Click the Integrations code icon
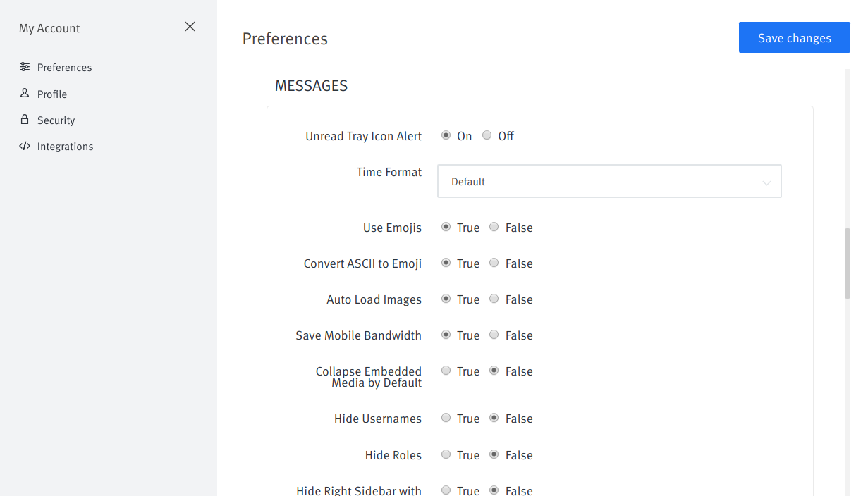 (x=25, y=146)
